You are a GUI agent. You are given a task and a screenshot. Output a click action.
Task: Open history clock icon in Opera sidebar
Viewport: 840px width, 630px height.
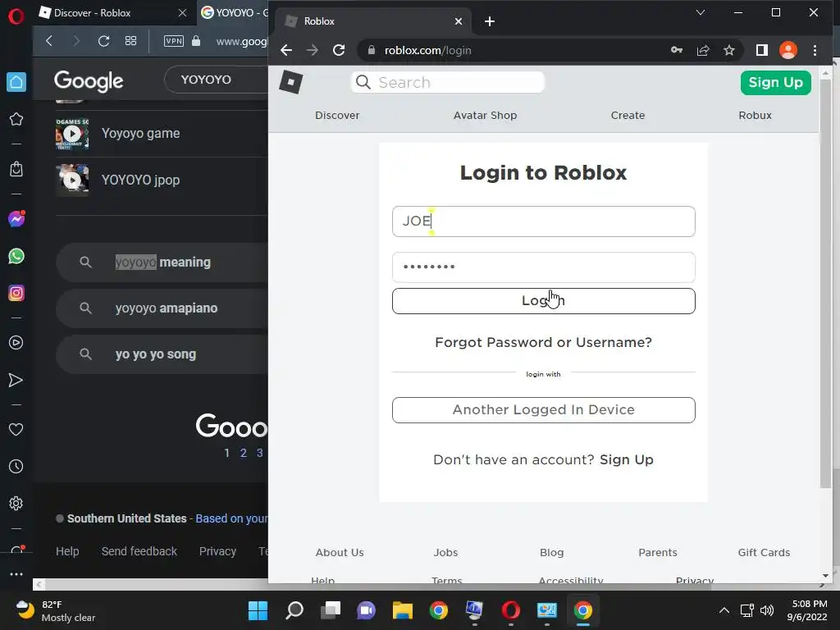[x=16, y=466]
